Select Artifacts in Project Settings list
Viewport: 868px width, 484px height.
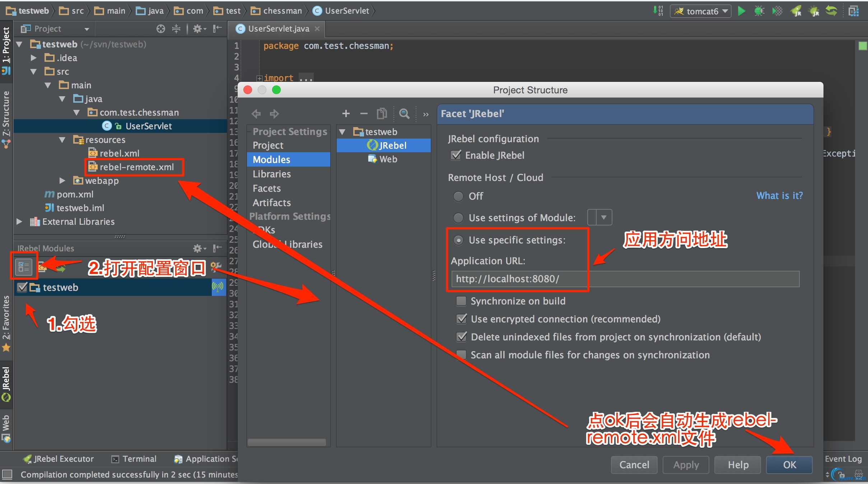click(272, 203)
